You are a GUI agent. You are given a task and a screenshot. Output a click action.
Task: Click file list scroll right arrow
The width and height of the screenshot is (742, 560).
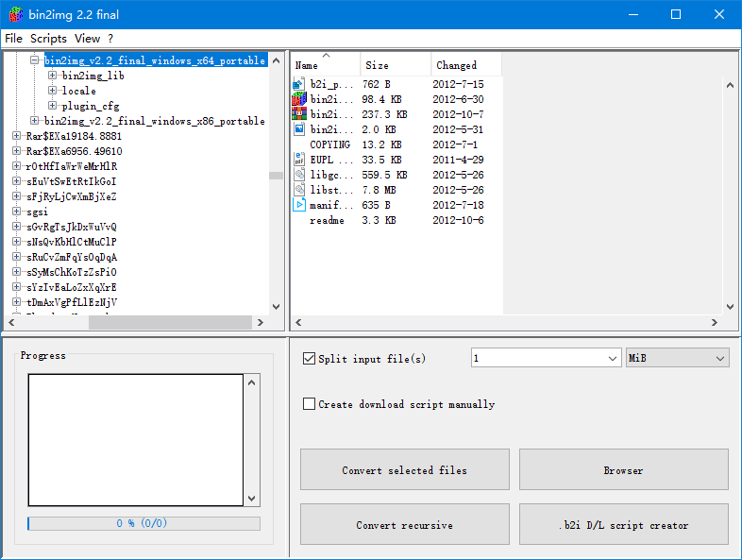coord(715,322)
